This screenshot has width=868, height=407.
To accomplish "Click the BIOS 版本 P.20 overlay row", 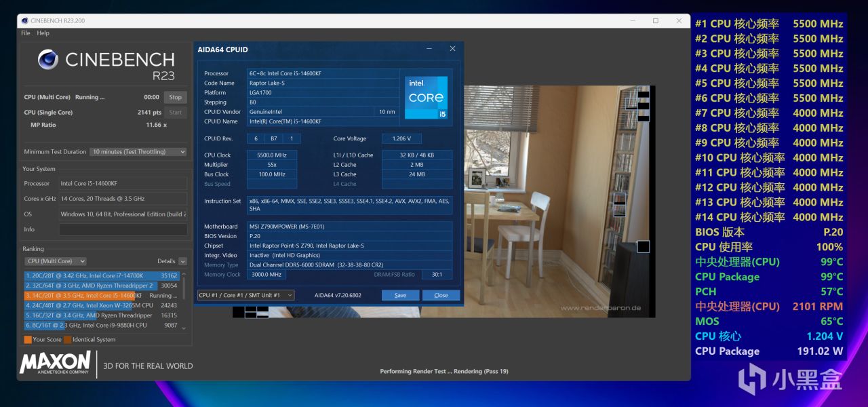I will coord(769,232).
